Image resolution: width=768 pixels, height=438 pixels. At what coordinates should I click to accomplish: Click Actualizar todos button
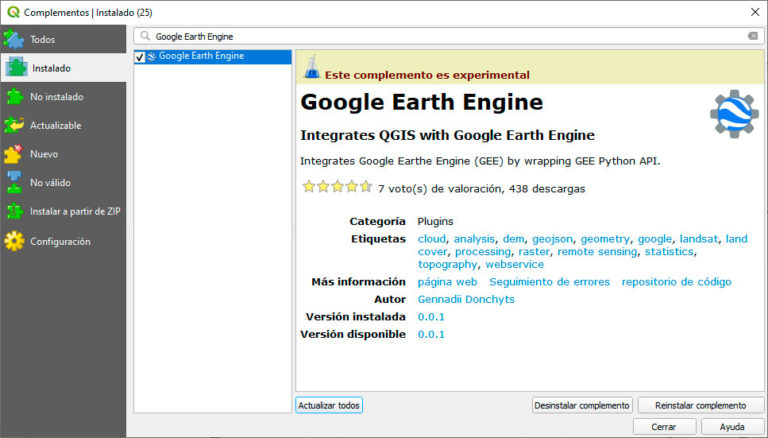coord(329,405)
